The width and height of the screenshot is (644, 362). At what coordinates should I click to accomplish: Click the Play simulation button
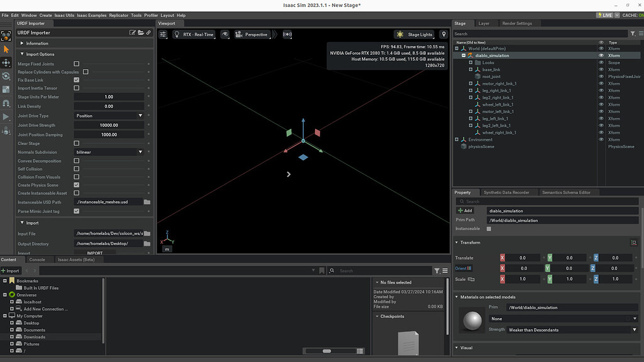pyautogui.click(x=6, y=117)
